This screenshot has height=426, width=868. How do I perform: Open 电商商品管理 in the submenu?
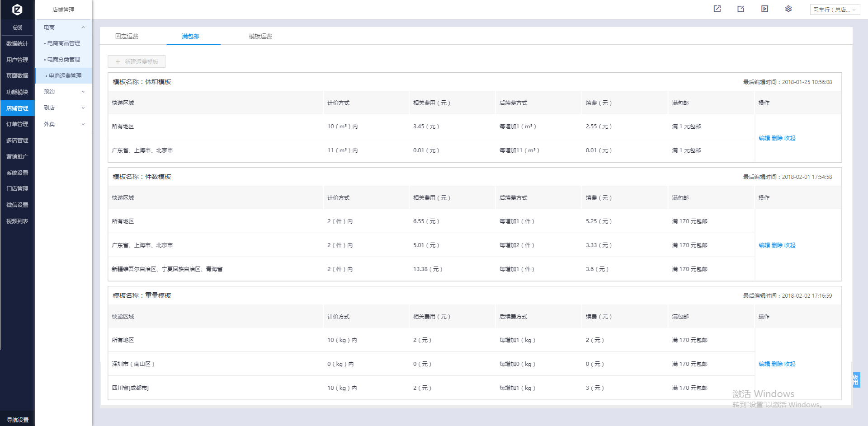point(64,43)
